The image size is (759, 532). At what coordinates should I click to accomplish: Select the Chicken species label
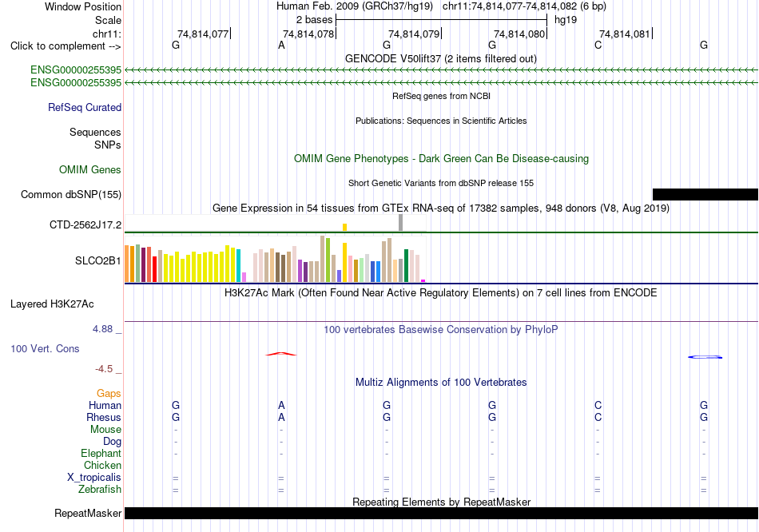[102, 465]
